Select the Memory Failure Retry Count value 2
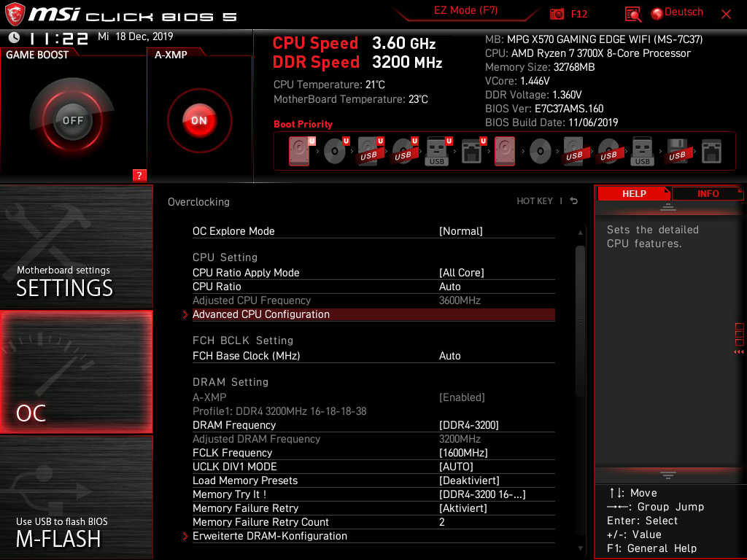This screenshot has height=560, width=747. pyautogui.click(x=441, y=522)
